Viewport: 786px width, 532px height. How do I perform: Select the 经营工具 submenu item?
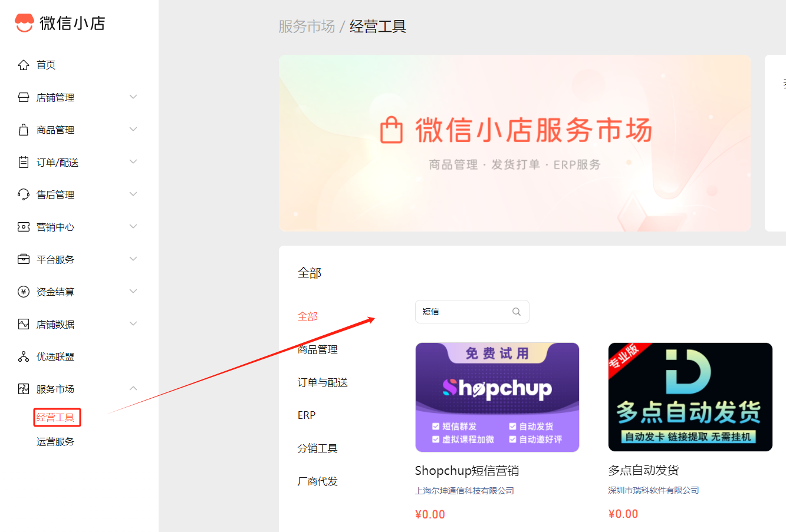pos(55,418)
